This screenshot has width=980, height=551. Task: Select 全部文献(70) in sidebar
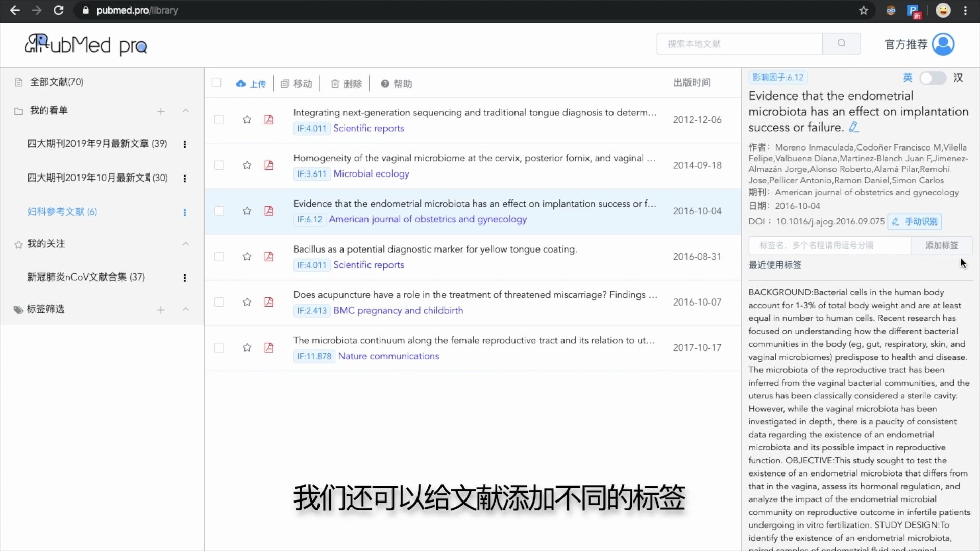click(x=57, y=82)
